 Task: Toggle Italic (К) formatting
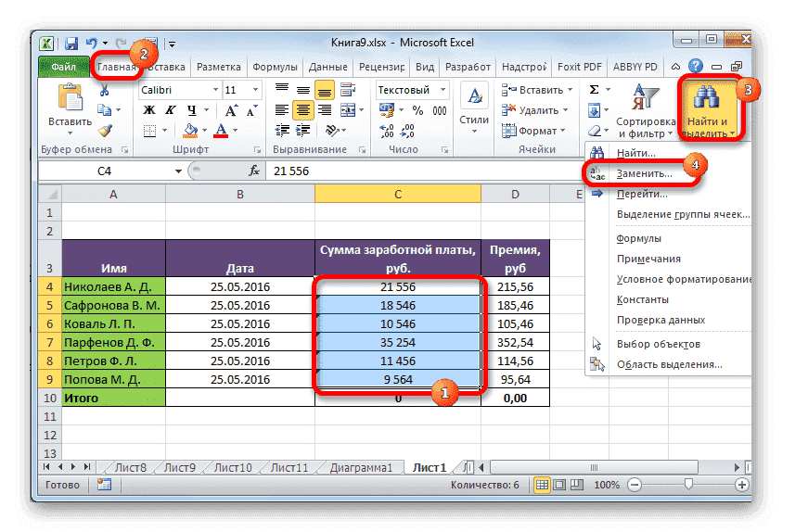point(169,111)
